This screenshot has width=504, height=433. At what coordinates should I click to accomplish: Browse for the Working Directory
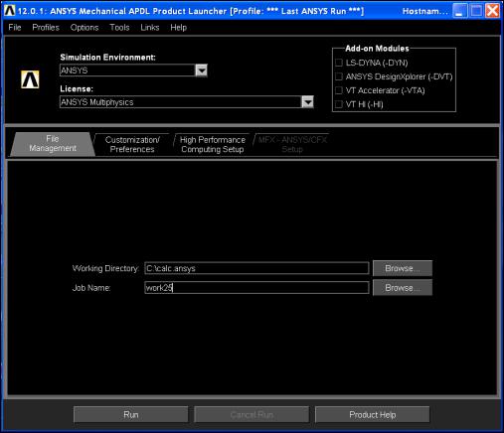pos(403,268)
